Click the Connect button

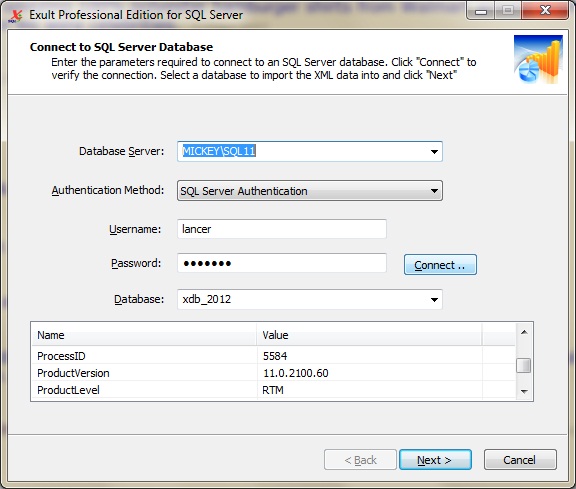click(440, 265)
